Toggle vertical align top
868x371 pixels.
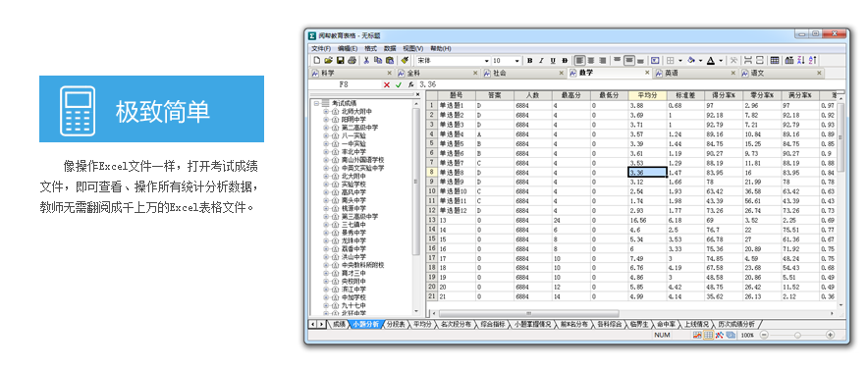tap(618, 60)
